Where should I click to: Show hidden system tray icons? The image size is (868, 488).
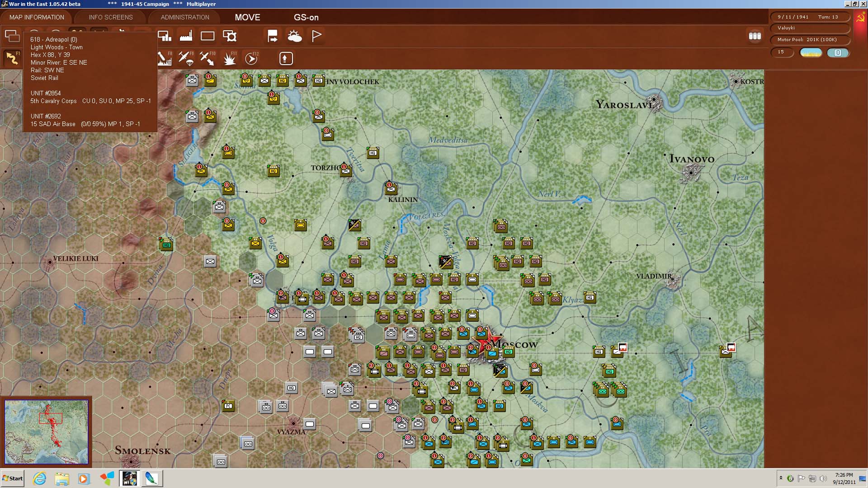(781, 478)
